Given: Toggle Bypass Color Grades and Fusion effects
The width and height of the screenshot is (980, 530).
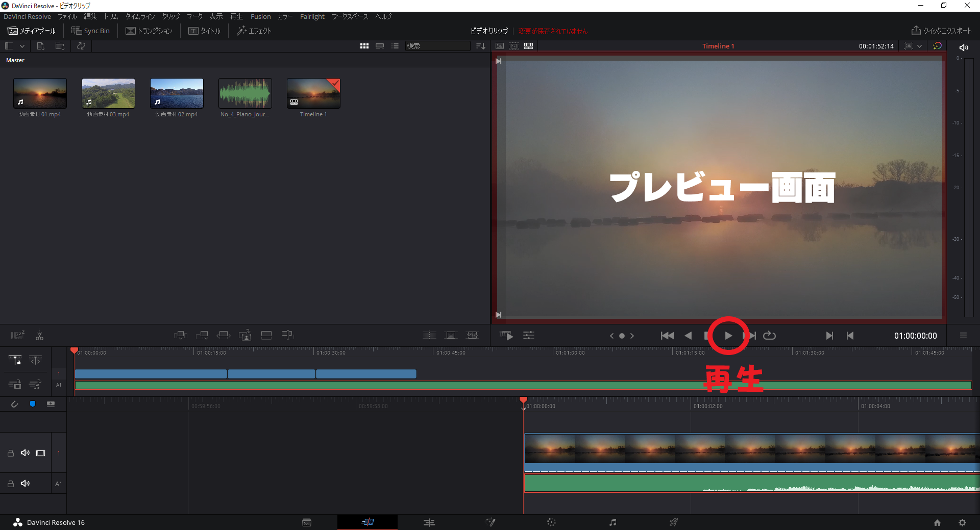Looking at the screenshot, I should (x=937, y=46).
